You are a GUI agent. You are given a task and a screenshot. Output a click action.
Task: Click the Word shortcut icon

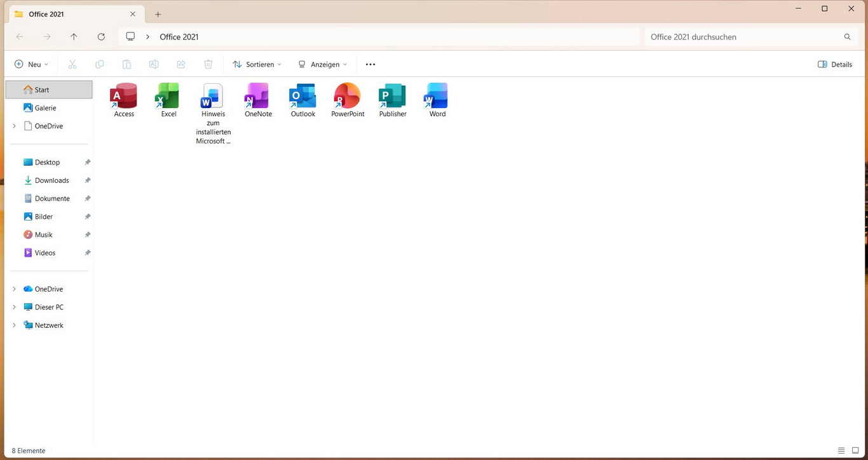437,96
